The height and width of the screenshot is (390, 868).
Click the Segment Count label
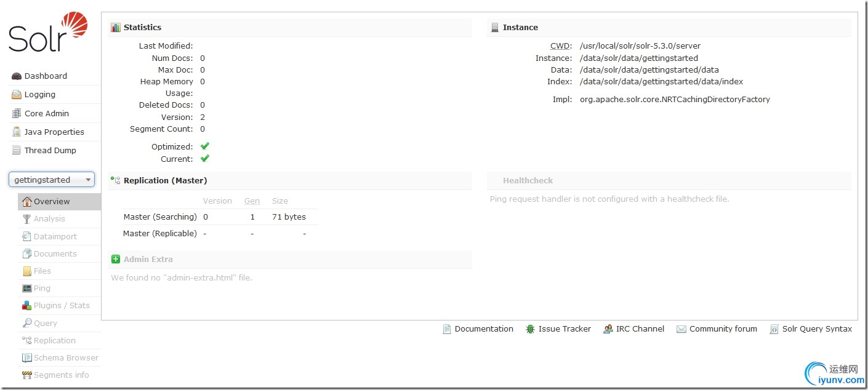[161, 129]
